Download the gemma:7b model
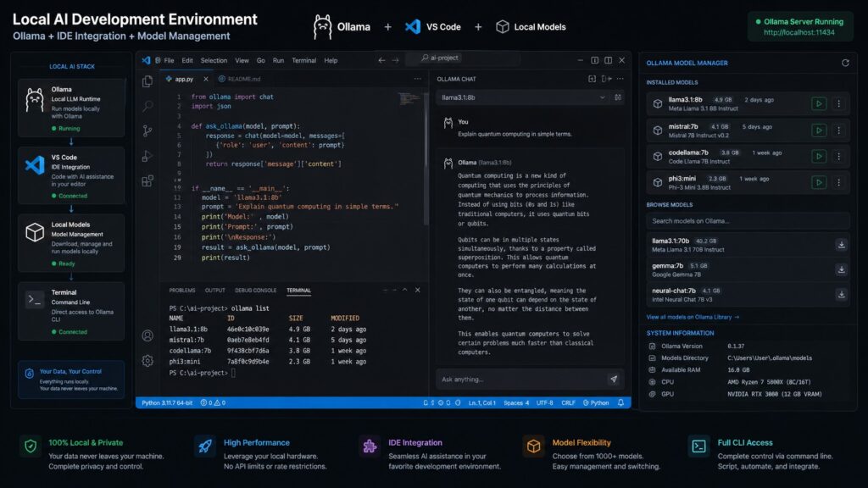This screenshot has height=488, width=868. [842, 269]
